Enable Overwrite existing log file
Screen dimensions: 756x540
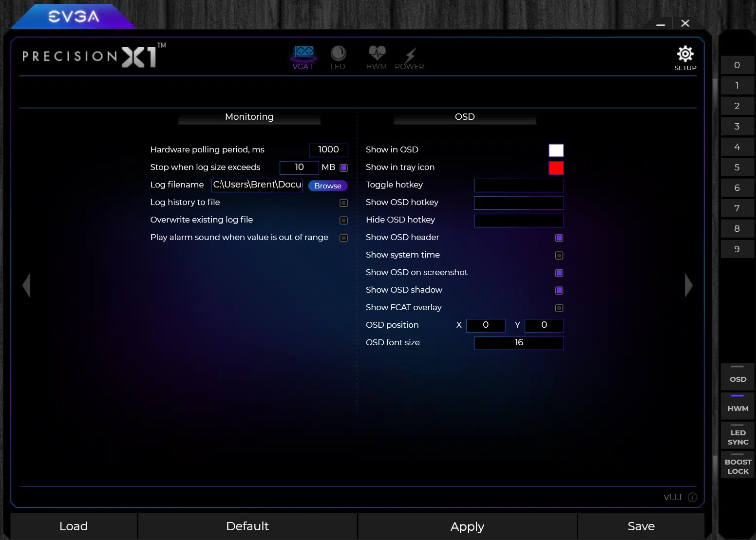pyautogui.click(x=344, y=220)
